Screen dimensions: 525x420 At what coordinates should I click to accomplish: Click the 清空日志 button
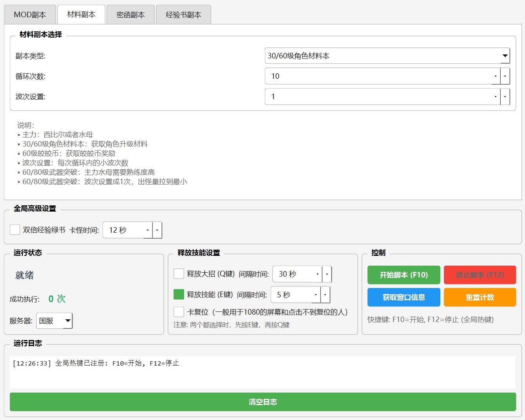point(262,402)
